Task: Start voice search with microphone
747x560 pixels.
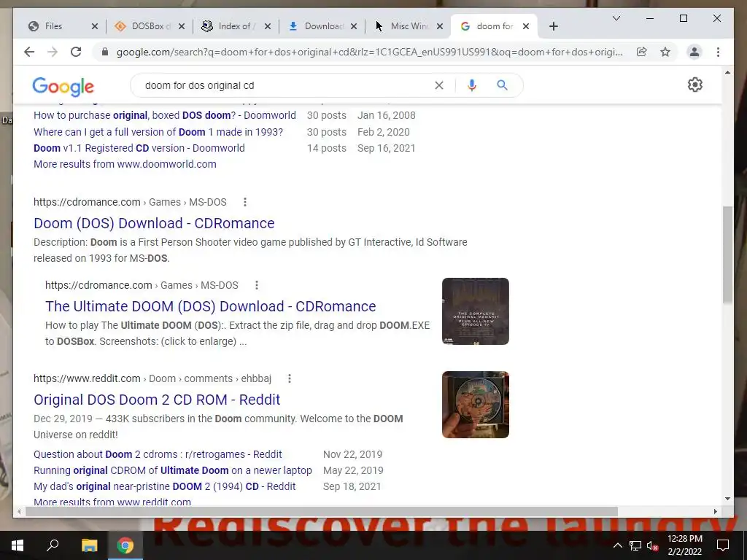Action: coord(472,85)
